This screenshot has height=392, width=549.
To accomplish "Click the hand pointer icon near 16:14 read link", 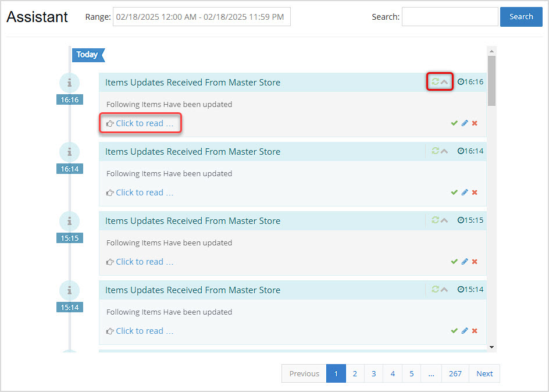I will pos(110,192).
